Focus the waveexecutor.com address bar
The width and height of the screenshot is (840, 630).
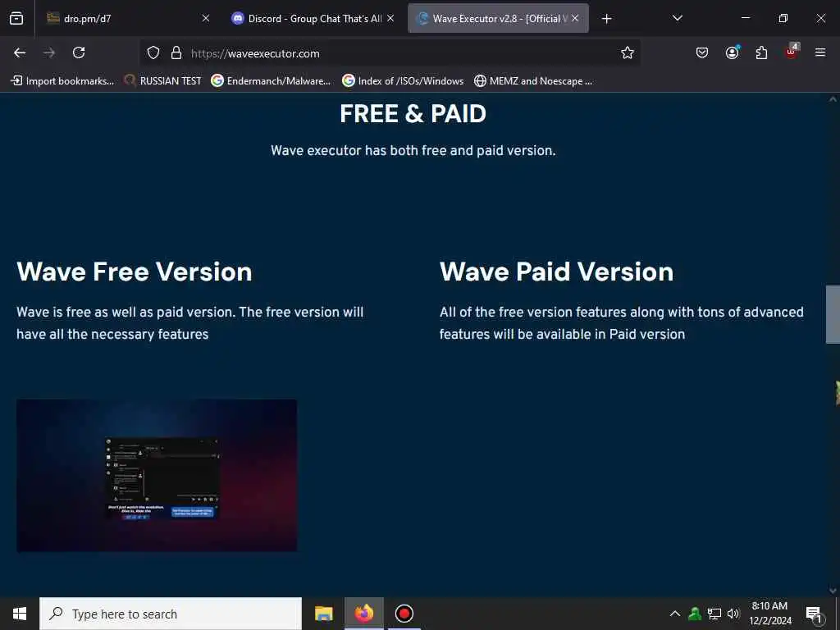(x=390, y=53)
